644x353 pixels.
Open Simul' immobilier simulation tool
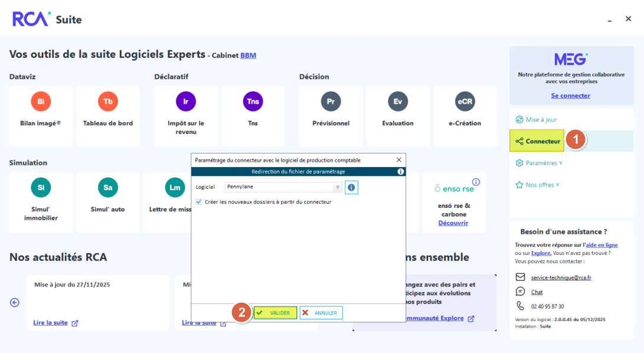pyautogui.click(x=41, y=188)
